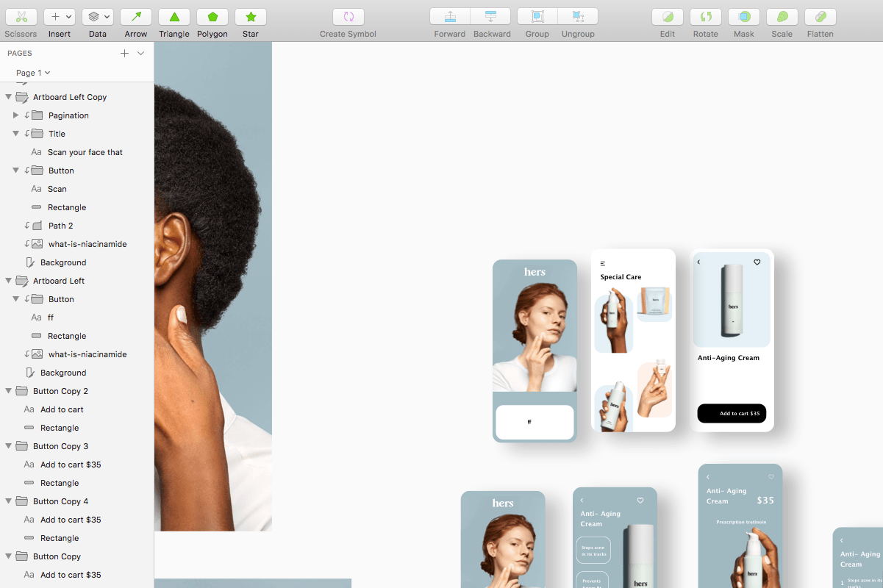883x588 pixels.
Task: Click the 'Special Care' heading on the canvas
Action: tap(621, 277)
